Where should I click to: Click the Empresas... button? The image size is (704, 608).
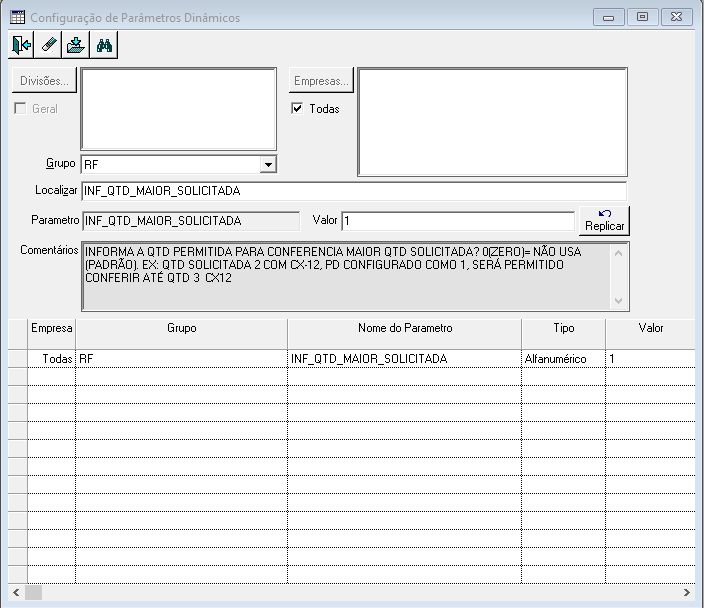(x=321, y=80)
